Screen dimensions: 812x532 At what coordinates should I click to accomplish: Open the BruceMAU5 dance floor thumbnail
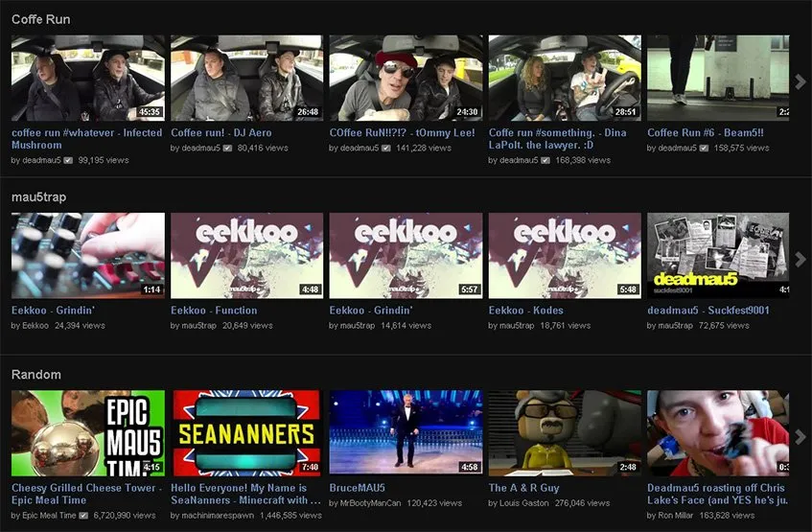pyautogui.click(x=406, y=433)
